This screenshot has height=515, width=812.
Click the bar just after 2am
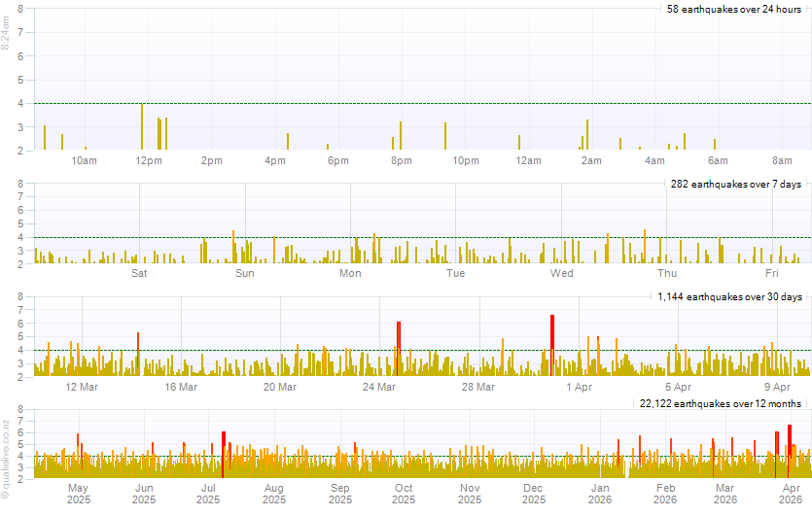pyautogui.click(x=587, y=135)
